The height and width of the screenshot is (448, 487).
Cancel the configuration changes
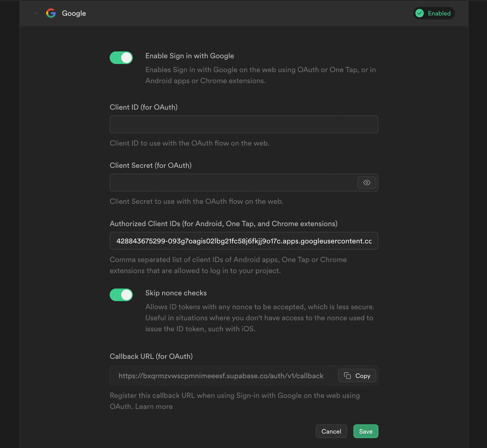tap(331, 431)
